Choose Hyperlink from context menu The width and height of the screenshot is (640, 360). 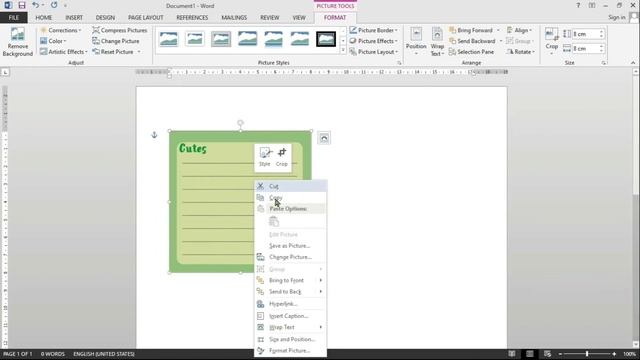click(290, 304)
